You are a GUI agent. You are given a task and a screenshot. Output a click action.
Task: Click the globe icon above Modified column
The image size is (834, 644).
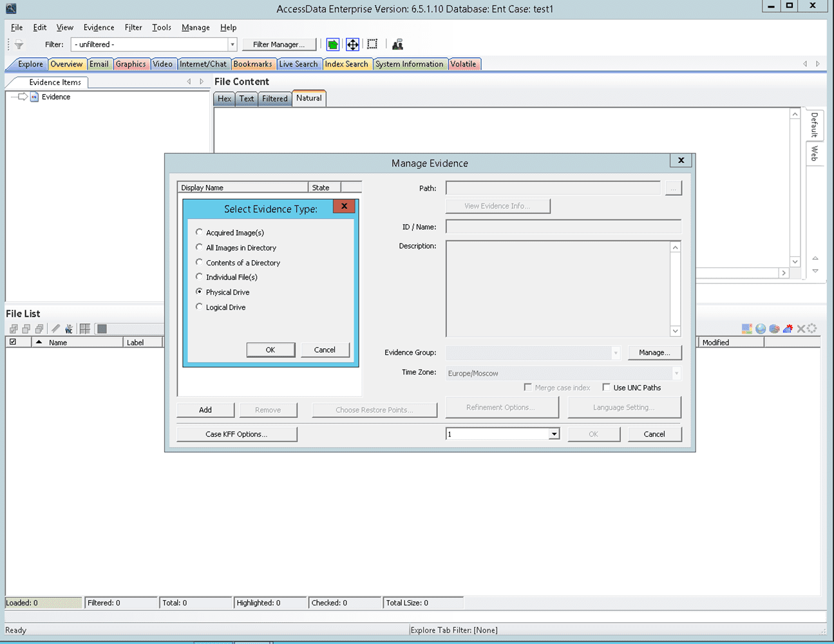coord(761,329)
